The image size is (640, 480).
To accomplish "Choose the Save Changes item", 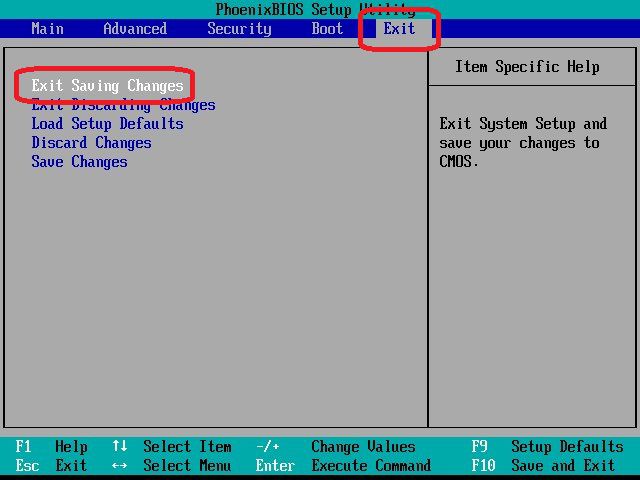I will pos(79,162).
